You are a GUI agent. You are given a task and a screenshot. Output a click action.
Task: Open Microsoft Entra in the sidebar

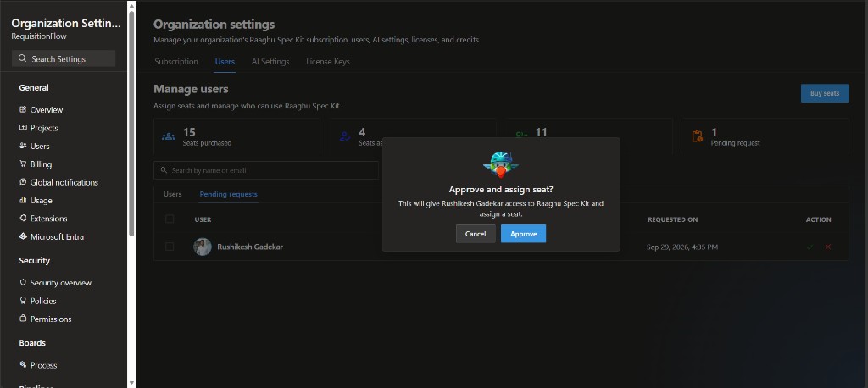tap(57, 237)
